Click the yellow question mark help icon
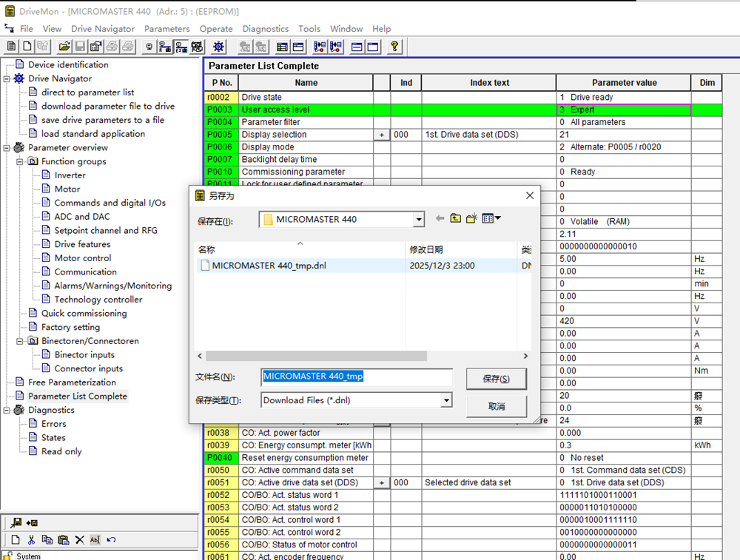Image resolution: width=740 pixels, height=560 pixels. (x=394, y=47)
